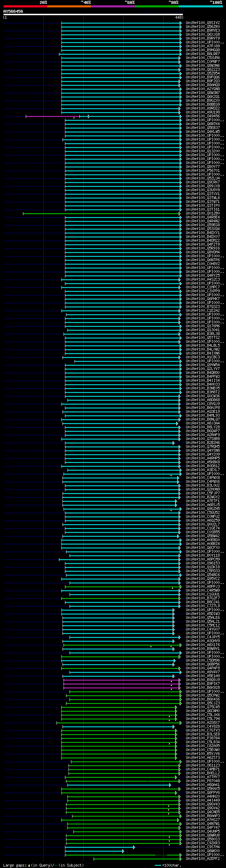Click the red 20% identity legend bar

pyautogui.click(x=25, y=6)
